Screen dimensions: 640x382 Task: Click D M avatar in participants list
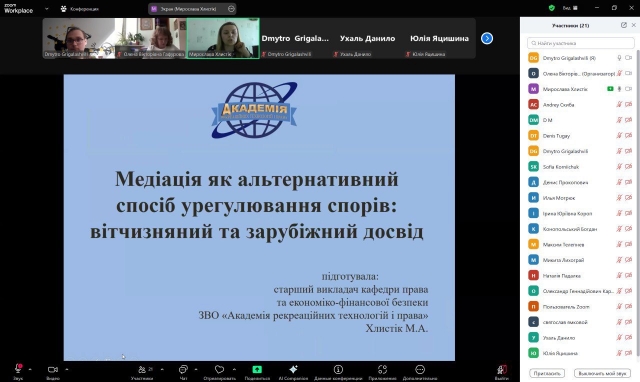(533, 120)
